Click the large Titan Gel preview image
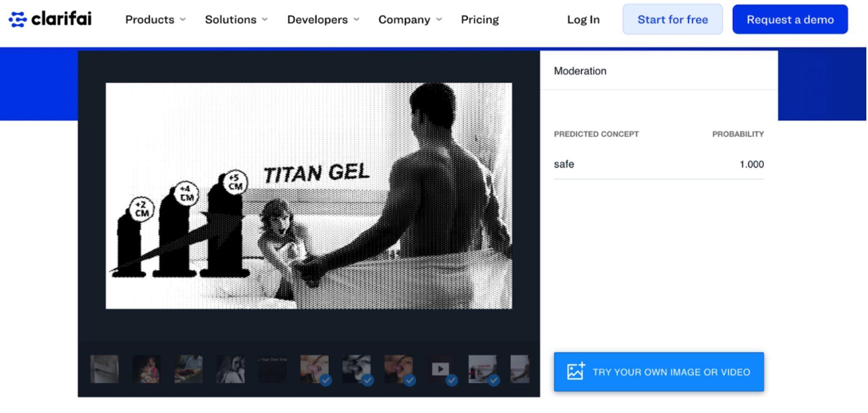This screenshot has width=868, height=413. (309, 195)
